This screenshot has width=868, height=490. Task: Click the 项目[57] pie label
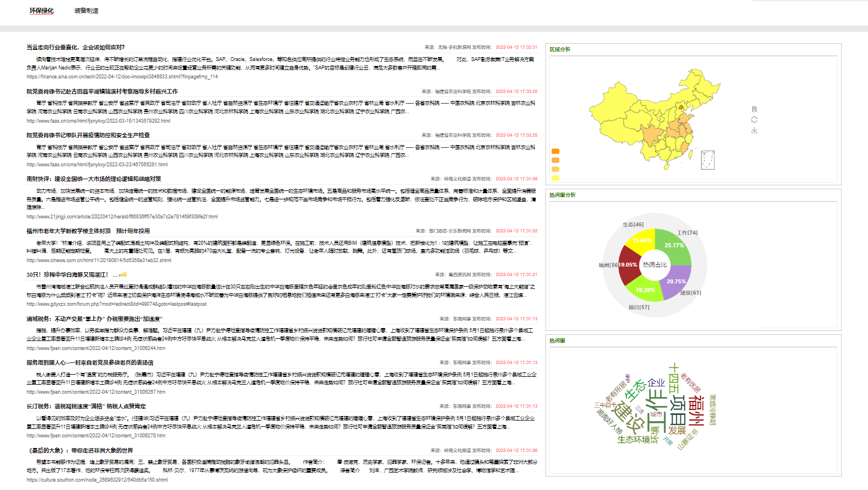(639, 307)
